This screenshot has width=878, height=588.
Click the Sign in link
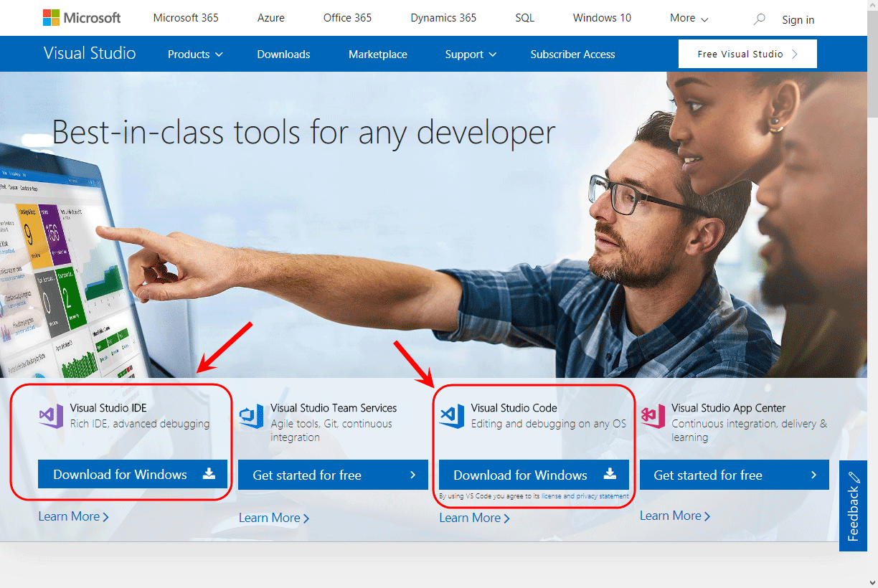click(798, 20)
